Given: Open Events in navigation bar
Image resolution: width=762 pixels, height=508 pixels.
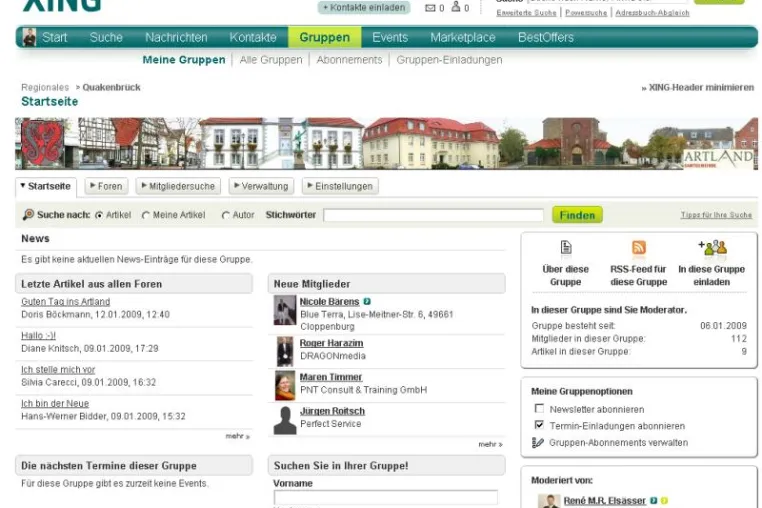Looking at the screenshot, I should [390, 37].
